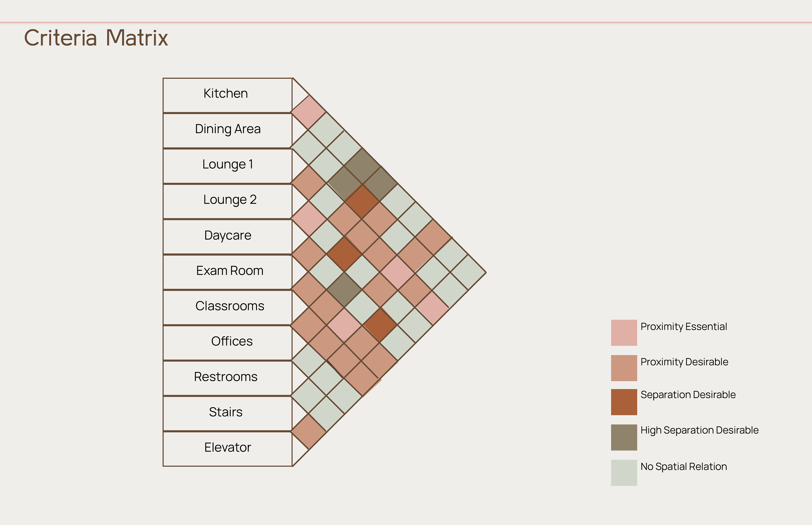The width and height of the screenshot is (812, 525).
Task: Click the Proximity Desirable legend swatch
Action: coord(624,368)
